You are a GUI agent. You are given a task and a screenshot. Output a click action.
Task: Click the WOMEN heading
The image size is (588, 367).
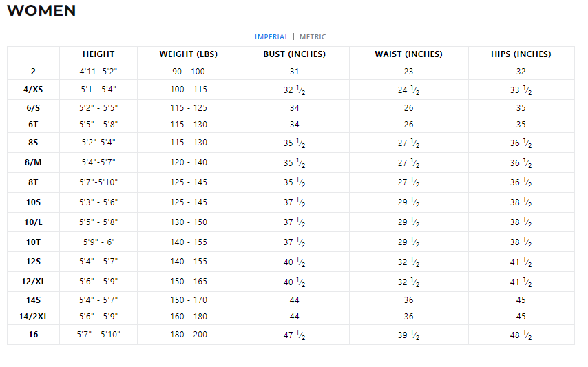point(41,11)
